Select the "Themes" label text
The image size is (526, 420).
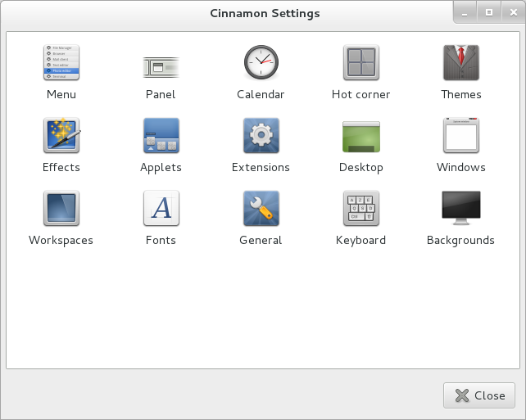(x=461, y=94)
